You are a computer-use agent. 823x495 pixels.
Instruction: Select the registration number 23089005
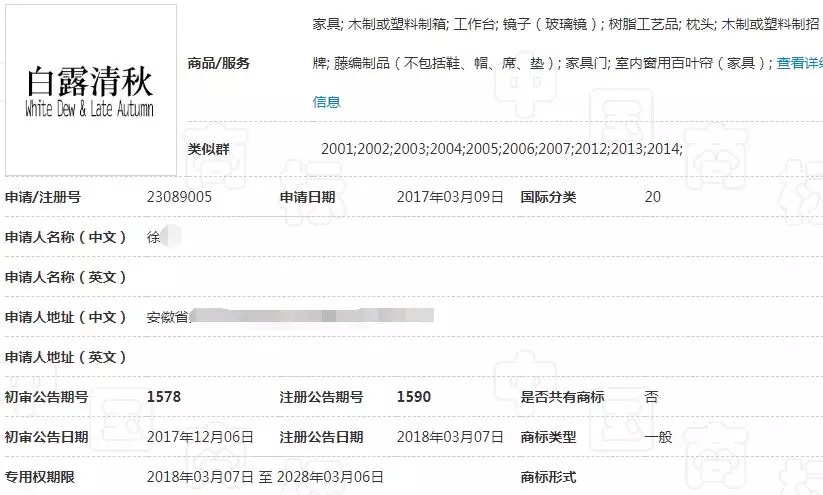click(180, 197)
